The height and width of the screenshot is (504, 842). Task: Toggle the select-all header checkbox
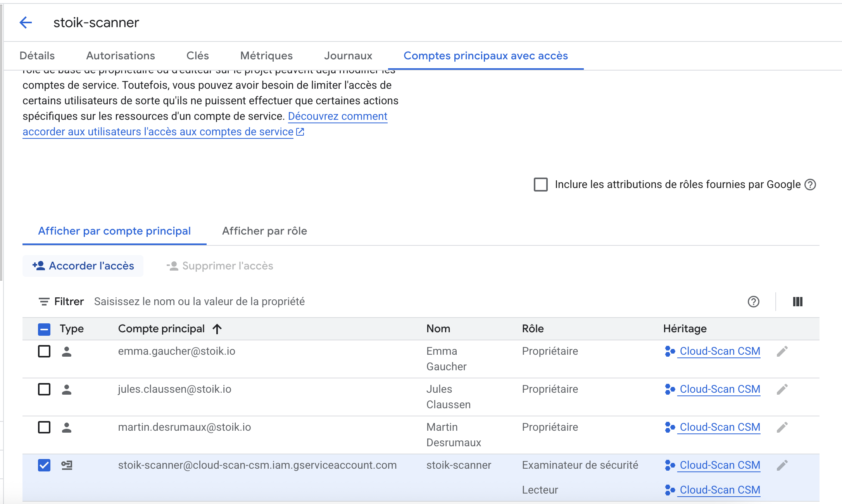click(44, 329)
